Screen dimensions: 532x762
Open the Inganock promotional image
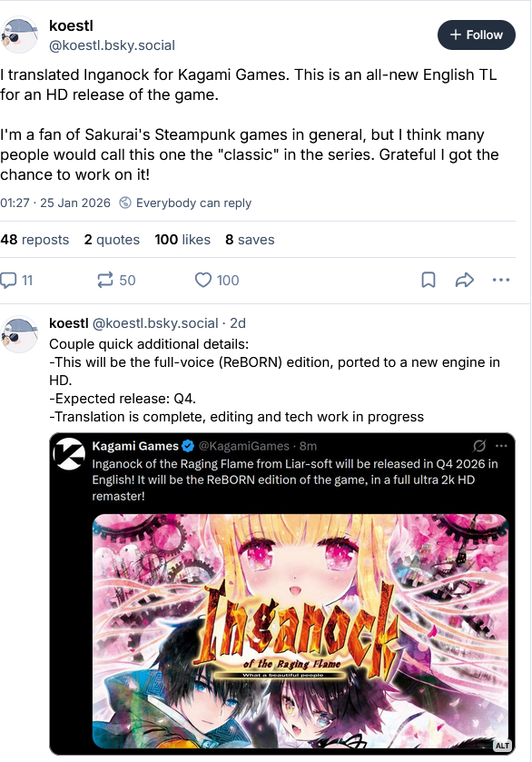(300, 631)
